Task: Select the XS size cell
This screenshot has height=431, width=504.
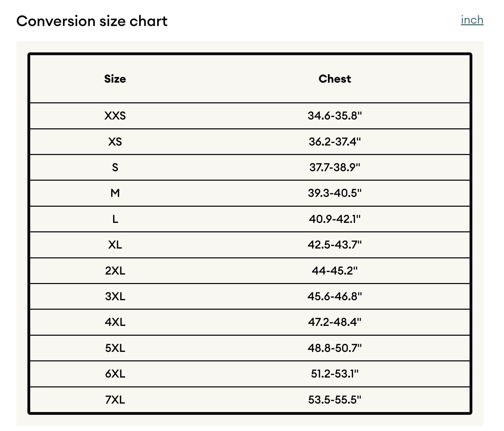Action: tap(115, 142)
